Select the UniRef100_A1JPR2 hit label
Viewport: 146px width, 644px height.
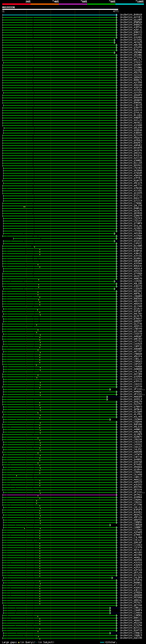tap(131, 414)
